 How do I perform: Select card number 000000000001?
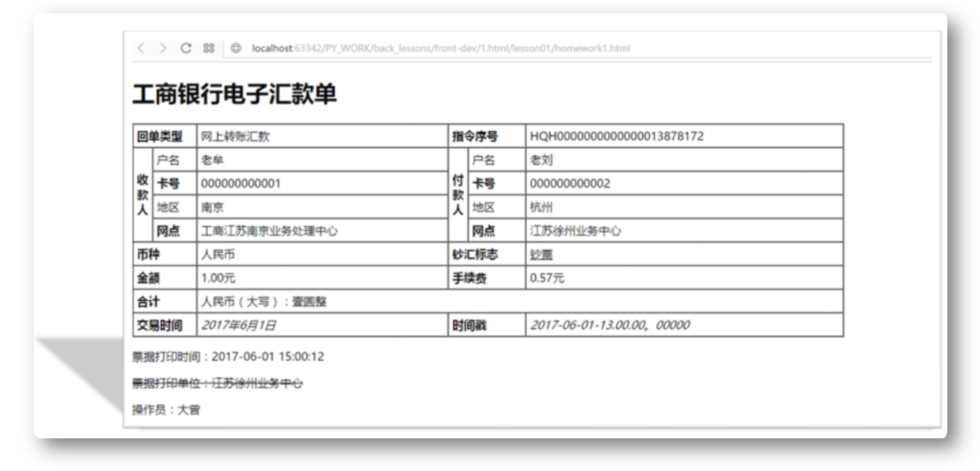point(241,184)
